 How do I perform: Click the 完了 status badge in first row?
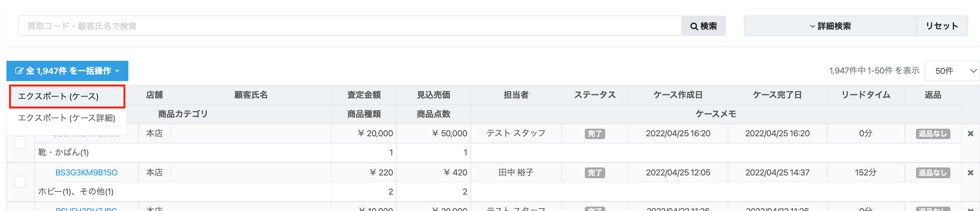[x=595, y=133]
